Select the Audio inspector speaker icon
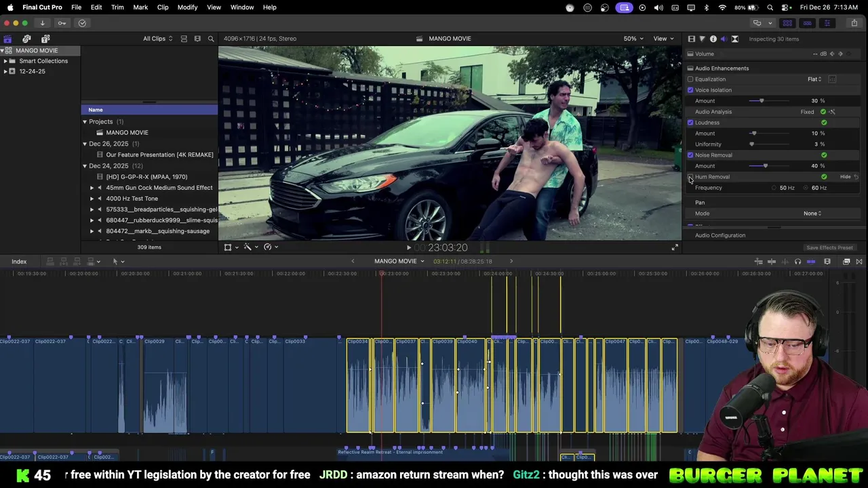868x488 pixels. pyautogui.click(x=724, y=39)
